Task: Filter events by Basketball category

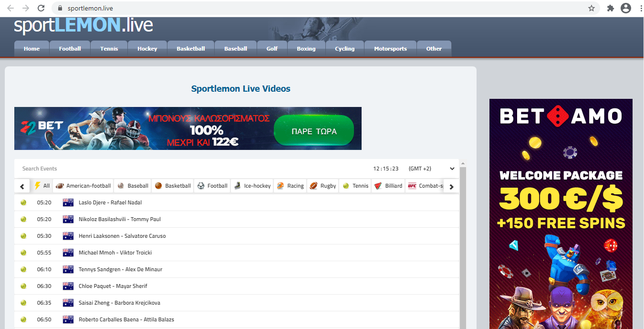Action: 173,186
